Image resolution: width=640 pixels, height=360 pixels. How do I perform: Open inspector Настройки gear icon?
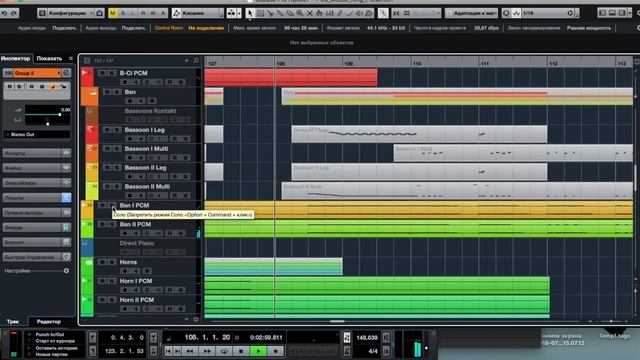click(x=66, y=271)
